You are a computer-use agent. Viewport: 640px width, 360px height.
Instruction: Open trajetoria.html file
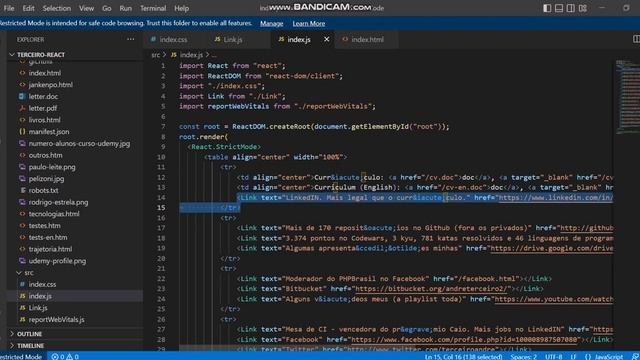coord(50,249)
